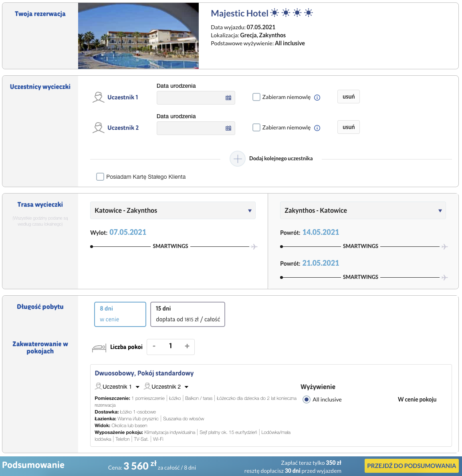Open the Katowice - Zakynthos dropdown

pyautogui.click(x=173, y=210)
